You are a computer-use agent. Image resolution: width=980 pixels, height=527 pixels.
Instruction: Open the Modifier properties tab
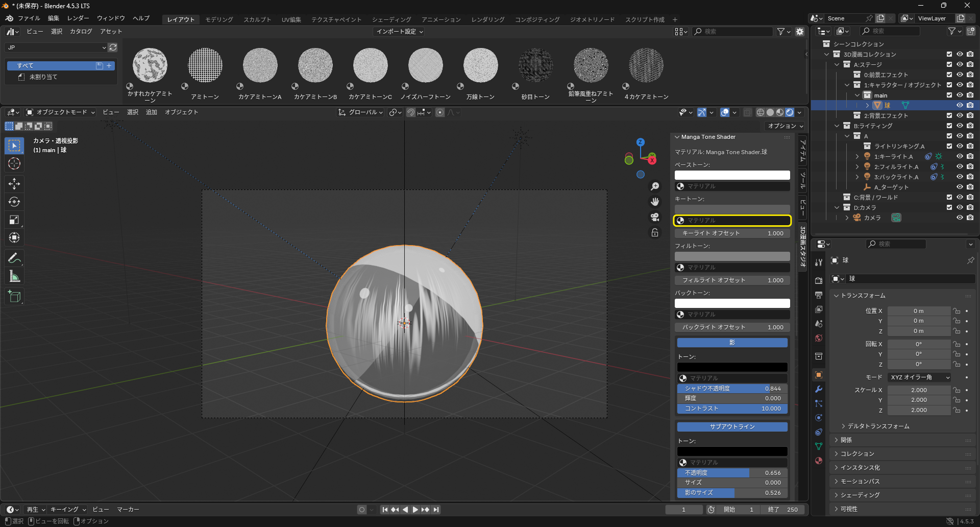pyautogui.click(x=819, y=389)
